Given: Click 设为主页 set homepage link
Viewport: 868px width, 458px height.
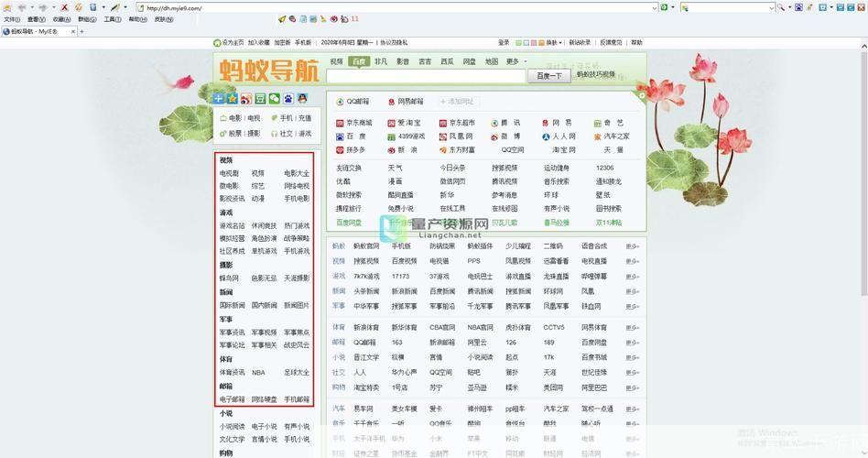Looking at the screenshot, I should [233, 43].
